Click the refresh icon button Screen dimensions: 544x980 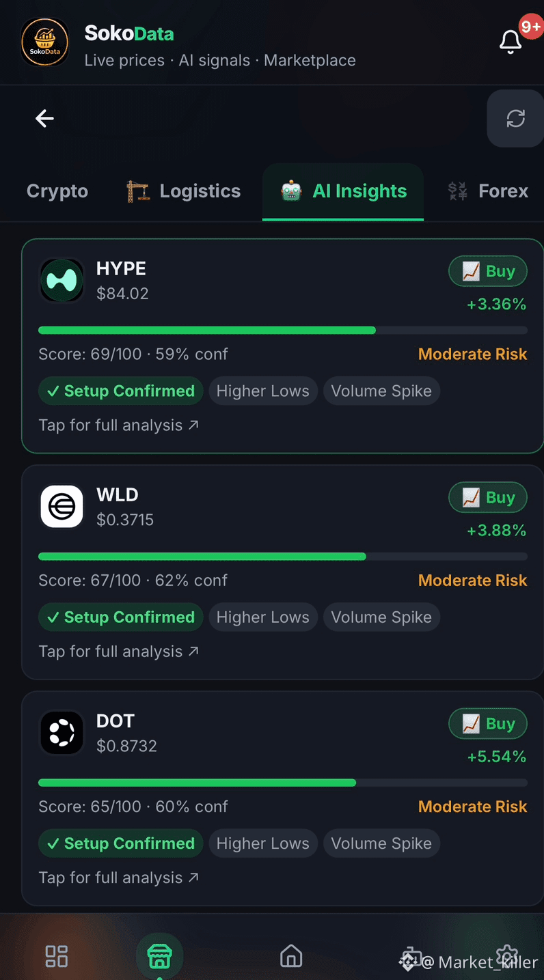coord(515,119)
